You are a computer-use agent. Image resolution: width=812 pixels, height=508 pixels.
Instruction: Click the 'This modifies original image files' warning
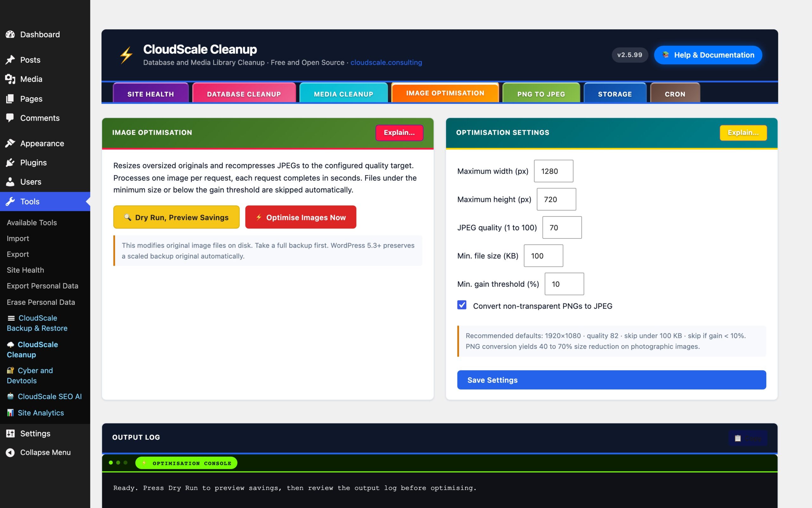click(x=268, y=251)
